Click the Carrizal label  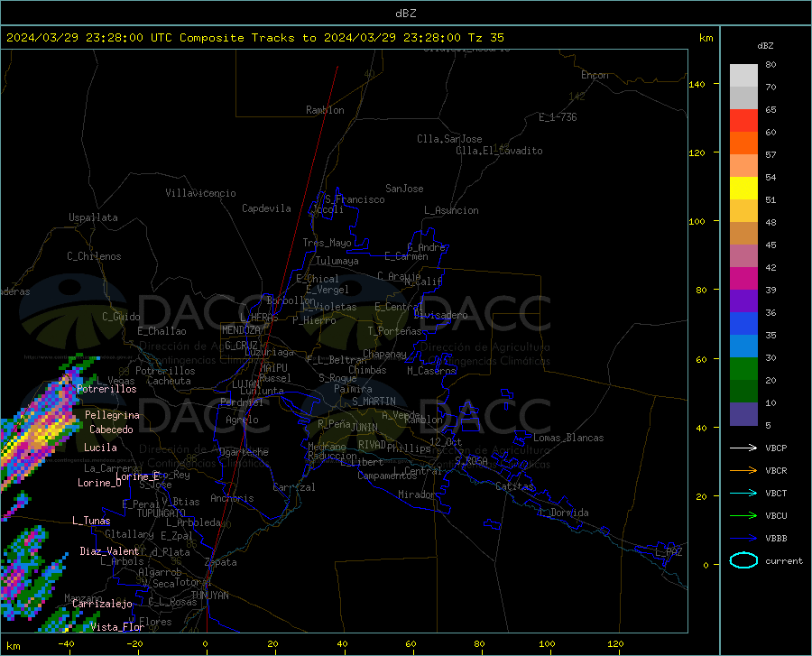tap(293, 487)
